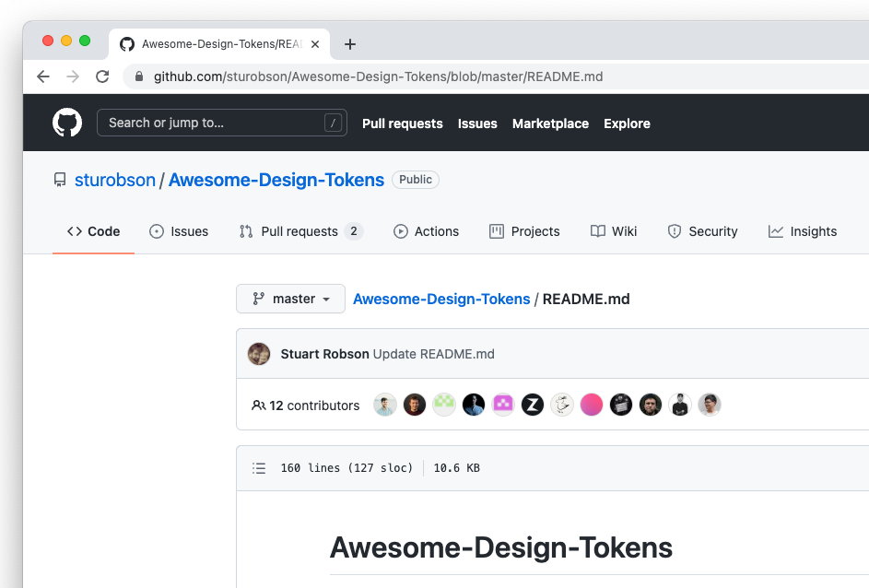Switch to the Insights tab
This screenshot has width=869, height=588.
coord(803,231)
